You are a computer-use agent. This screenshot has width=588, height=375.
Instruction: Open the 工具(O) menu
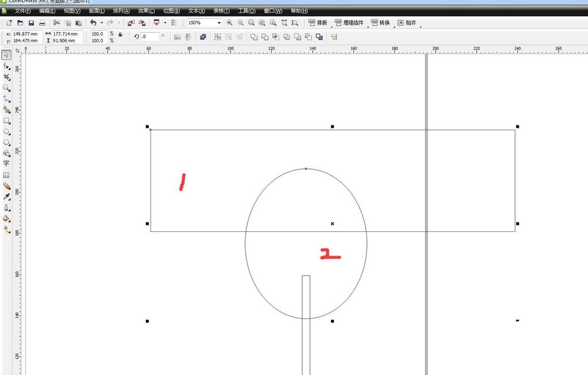pos(247,11)
